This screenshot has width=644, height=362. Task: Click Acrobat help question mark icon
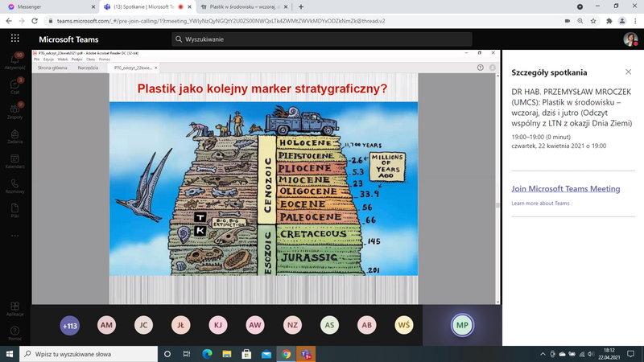click(x=480, y=68)
